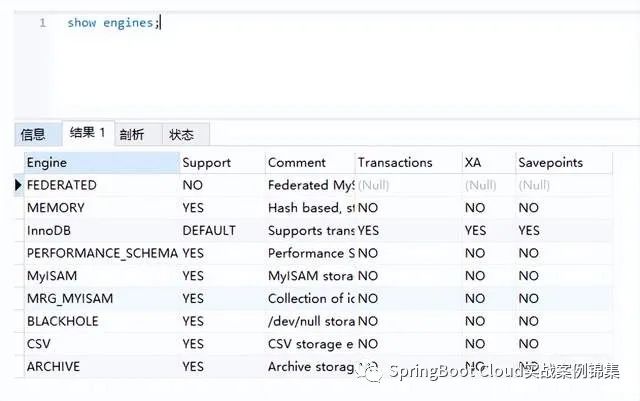Open the 状态 tab

tap(181, 134)
